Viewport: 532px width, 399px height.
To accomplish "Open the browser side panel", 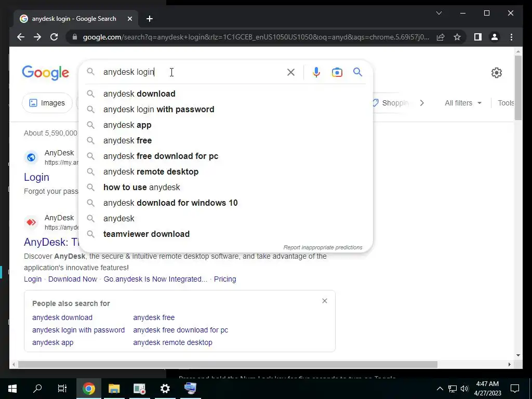I will [478, 37].
